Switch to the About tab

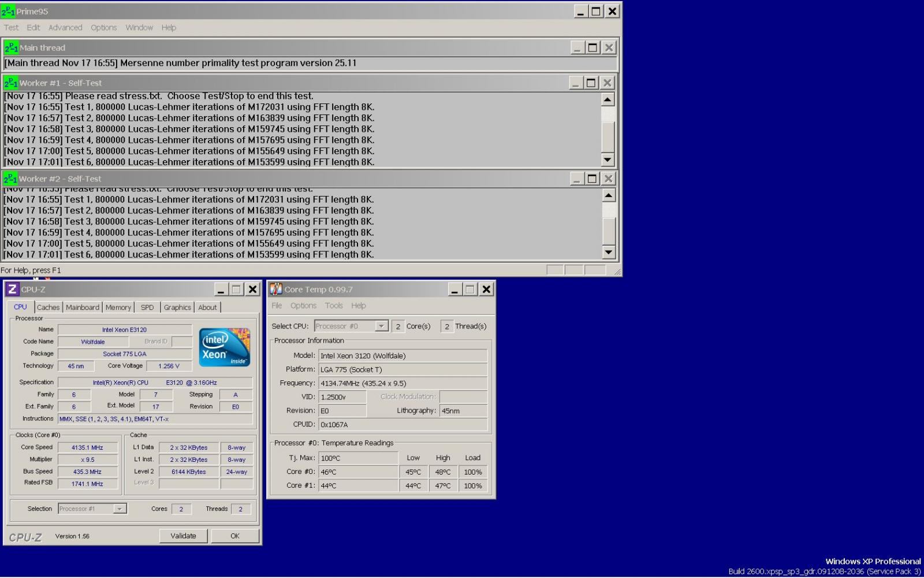tap(207, 307)
